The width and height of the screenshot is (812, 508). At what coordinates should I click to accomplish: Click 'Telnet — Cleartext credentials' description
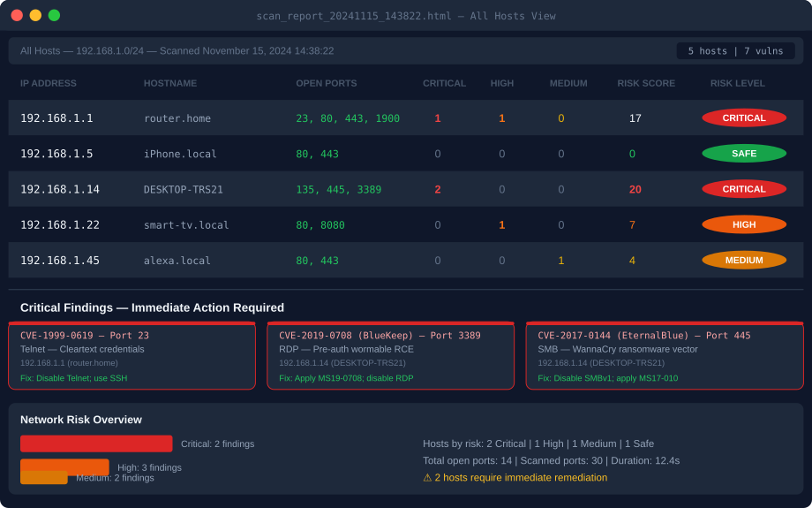pos(82,349)
